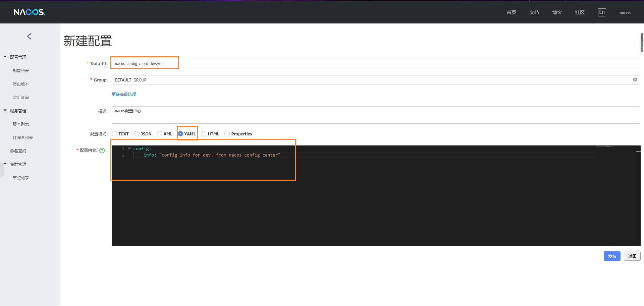This screenshot has height=306, width=644.
Task: Open 订阅者列表 in sidebar
Action: pos(23,137)
